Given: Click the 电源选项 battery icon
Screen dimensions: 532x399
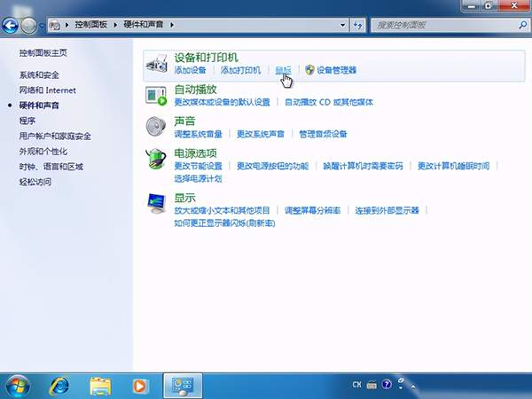Looking at the screenshot, I should (156, 159).
